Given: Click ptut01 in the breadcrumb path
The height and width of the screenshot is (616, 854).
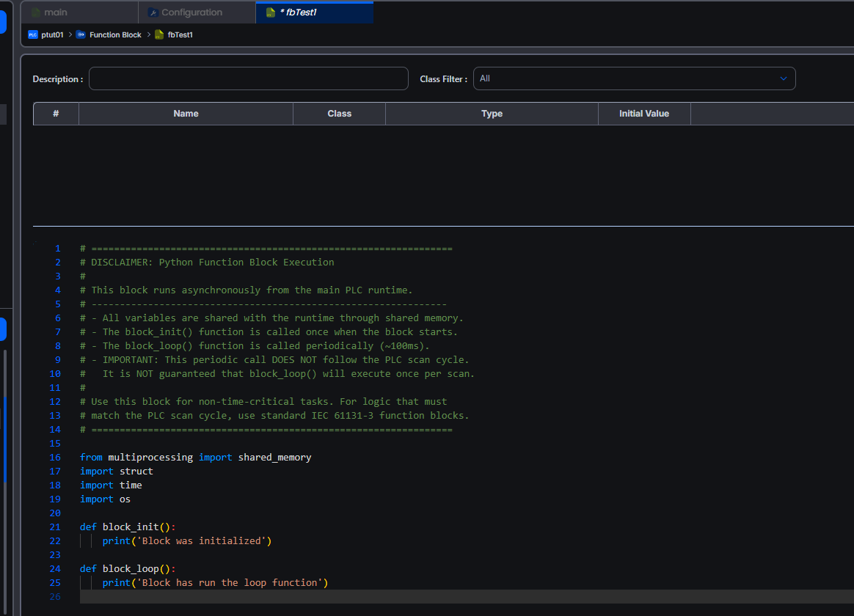Looking at the screenshot, I should 53,34.
